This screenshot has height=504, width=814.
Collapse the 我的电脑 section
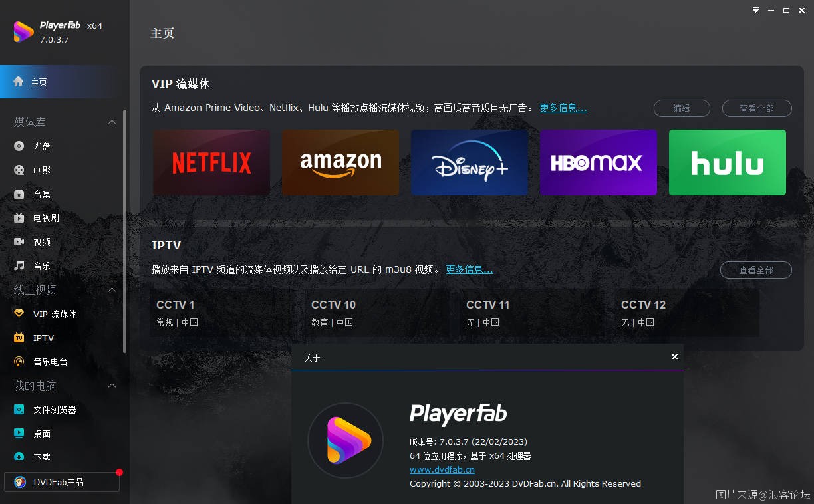click(x=112, y=386)
